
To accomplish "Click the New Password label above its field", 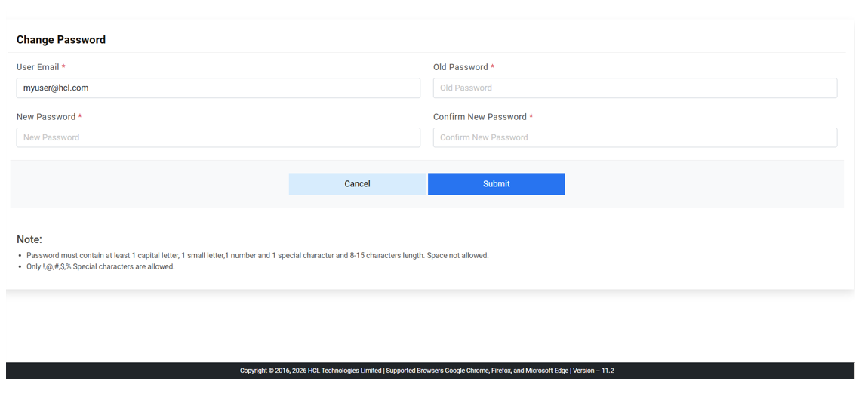I will [x=46, y=117].
